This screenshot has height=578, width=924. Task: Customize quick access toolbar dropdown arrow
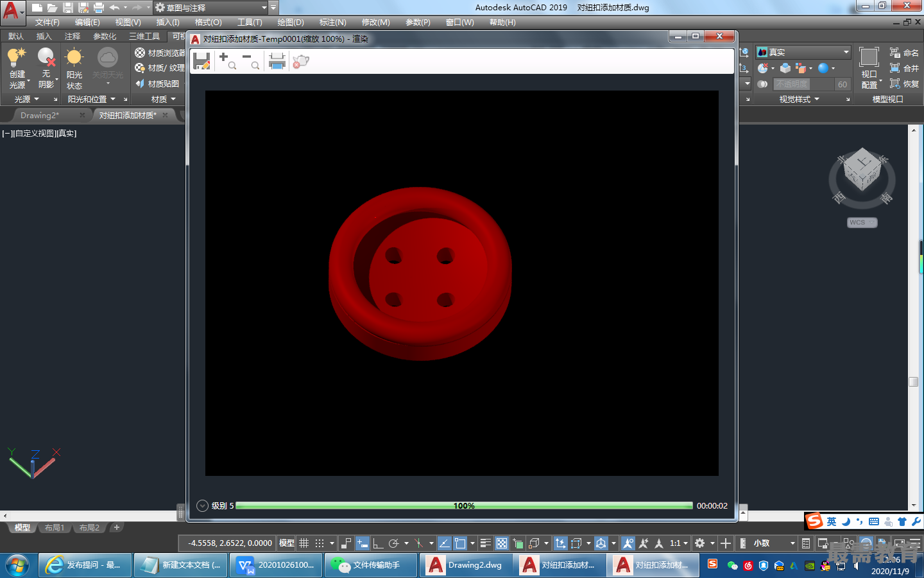[x=273, y=8]
